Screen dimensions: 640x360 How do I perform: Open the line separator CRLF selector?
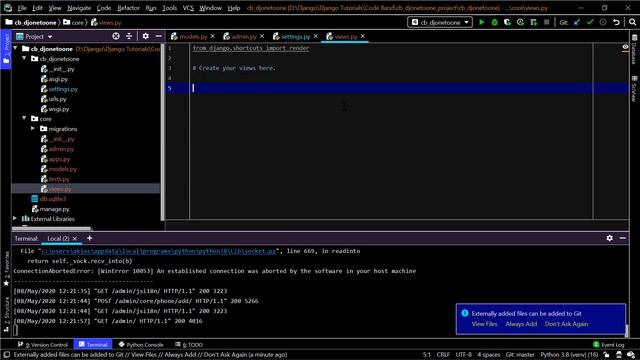[x=443, y=355]
